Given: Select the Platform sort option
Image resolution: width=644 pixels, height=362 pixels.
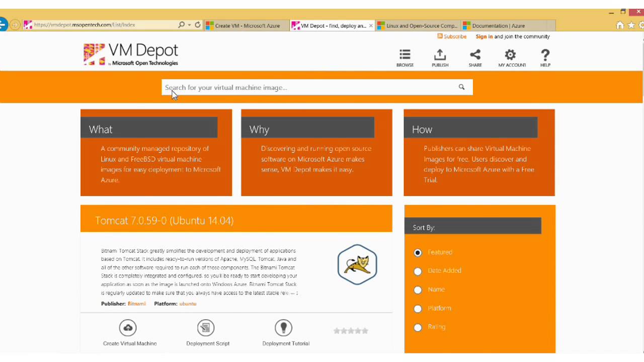Looking at the screenshot, I should pyautogui.click(x=418, y=309).
